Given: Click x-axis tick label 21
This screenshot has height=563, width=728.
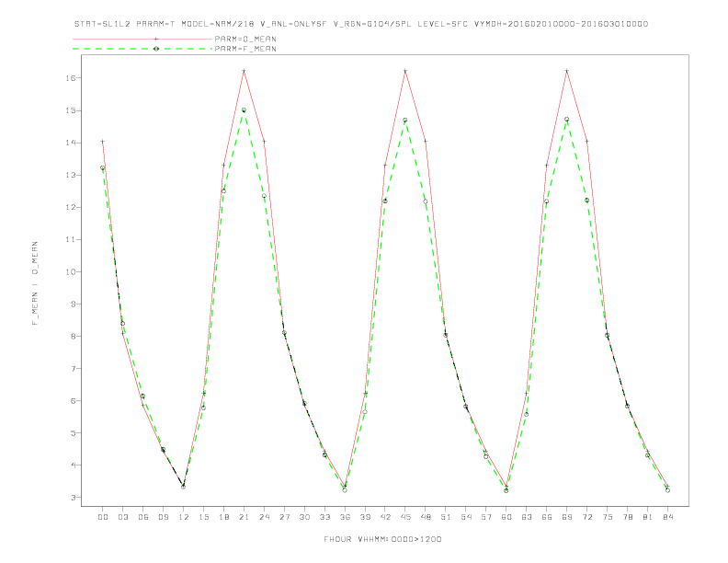Looking at the screenshot, I should point(244,517).
